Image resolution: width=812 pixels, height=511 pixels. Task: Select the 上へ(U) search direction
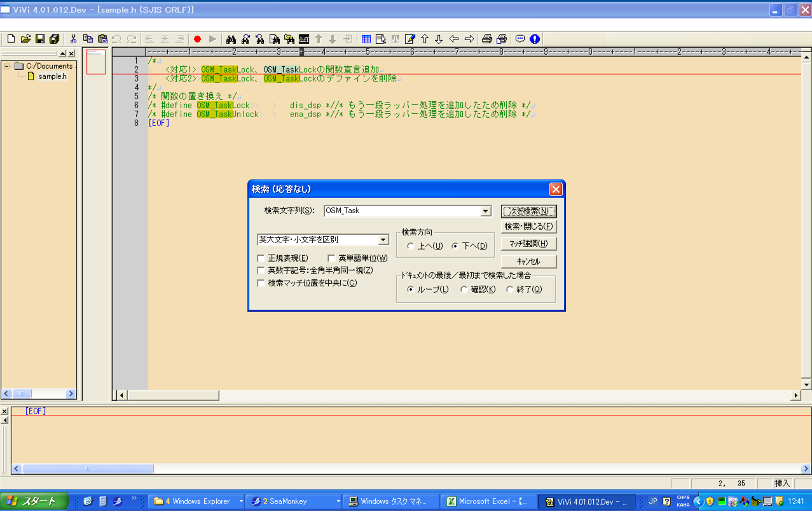coord(411,246)
